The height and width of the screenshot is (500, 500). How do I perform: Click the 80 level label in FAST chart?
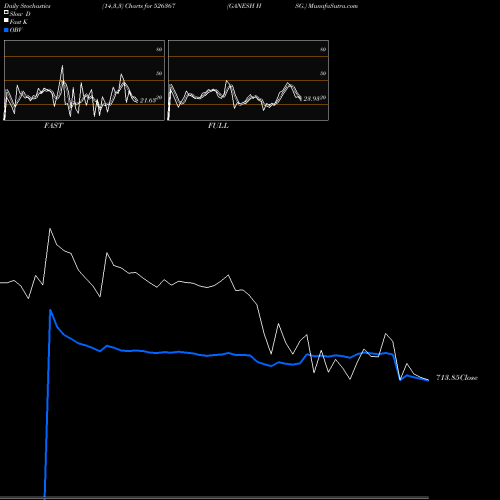pos(159,49)
